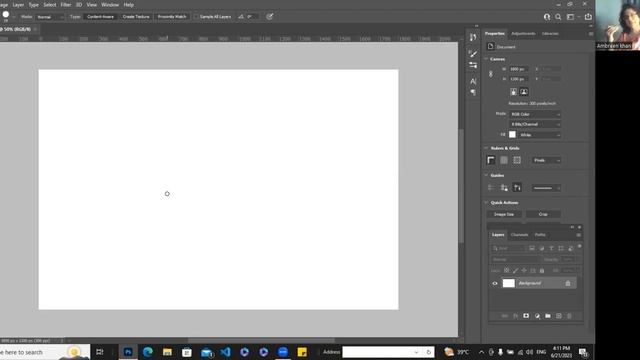
Task: Click the layer effects fx icon
Action: [x=515, y=316]
